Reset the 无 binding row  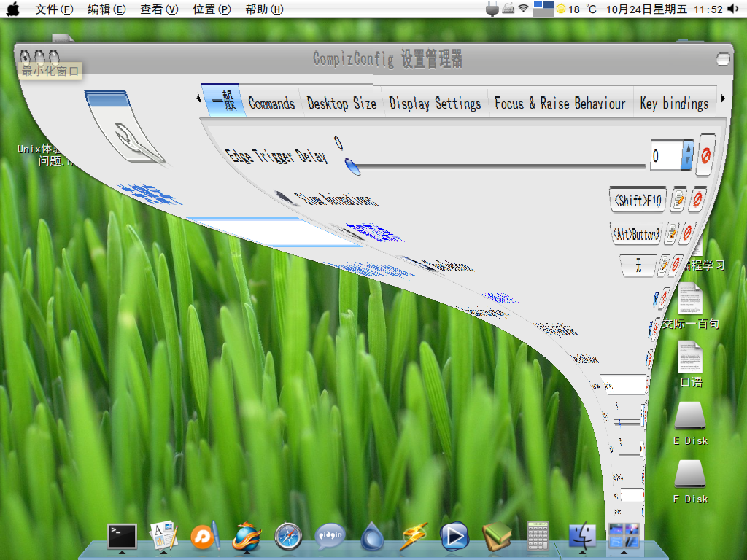click(x=675, y=264)
